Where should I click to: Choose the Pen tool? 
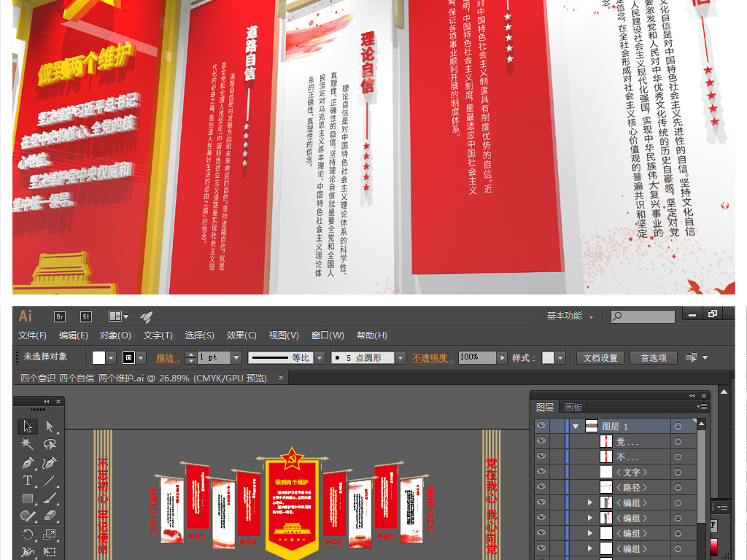[28, 462]
